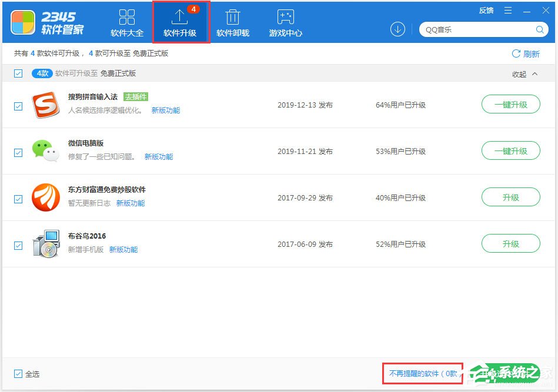Open 不再提醒的软件（0款）link
The width and height of the screenshot is (558, 392).
[423, 373]
